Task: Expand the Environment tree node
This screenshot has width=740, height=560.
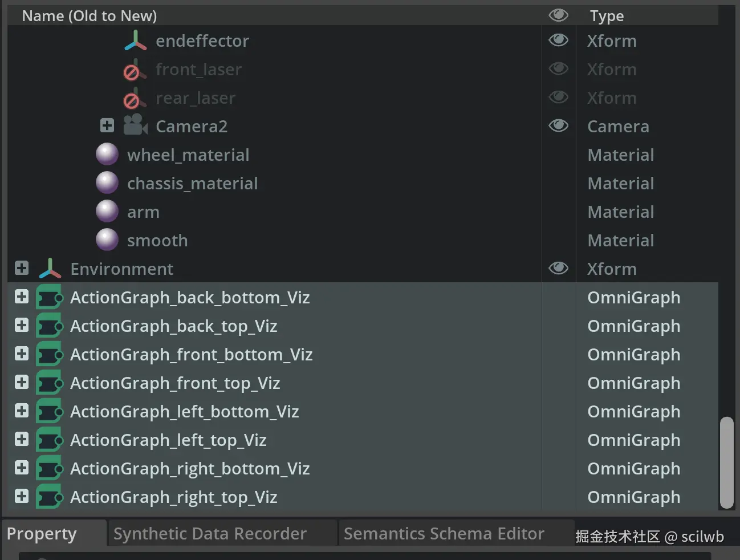Action: (22, 268)
